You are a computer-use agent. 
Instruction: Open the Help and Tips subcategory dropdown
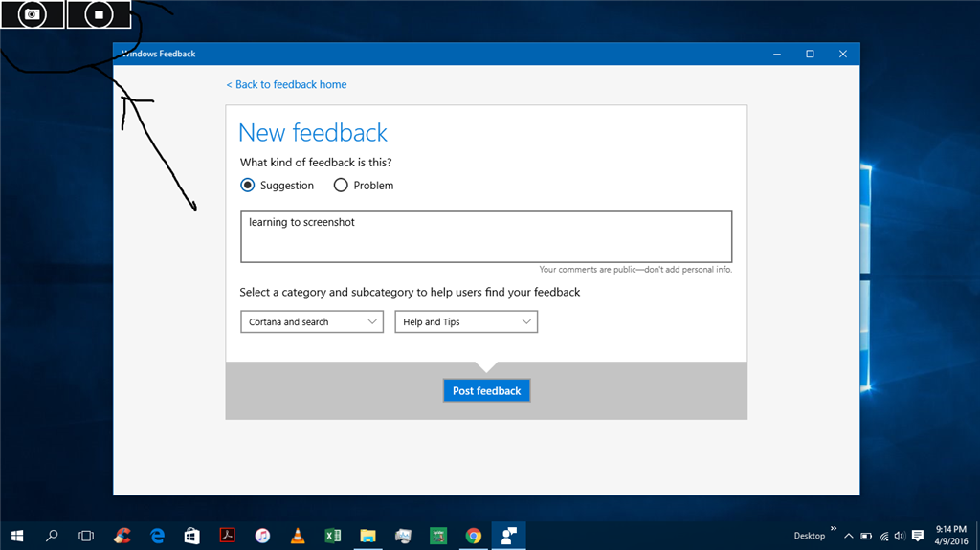(466, 322)
